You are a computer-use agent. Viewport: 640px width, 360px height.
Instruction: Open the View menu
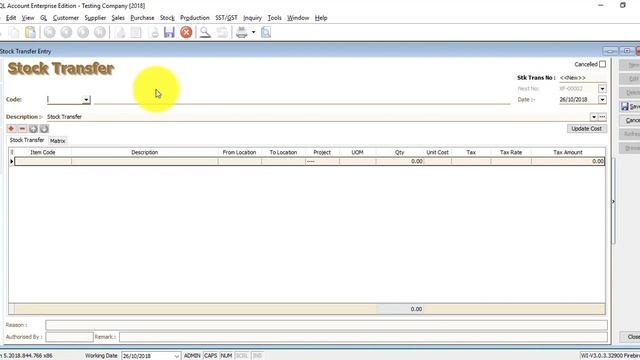[28, 18]
